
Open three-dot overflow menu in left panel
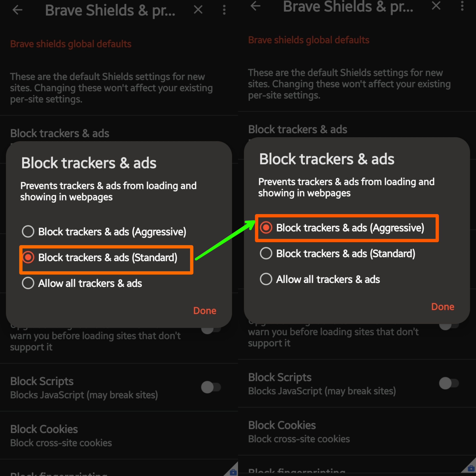(x=224, y=10)
